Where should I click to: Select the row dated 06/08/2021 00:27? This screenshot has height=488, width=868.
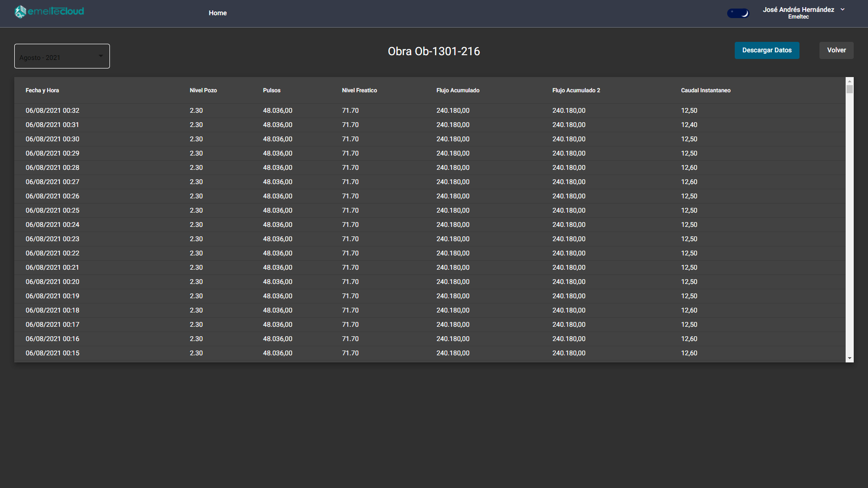[430, 182]
